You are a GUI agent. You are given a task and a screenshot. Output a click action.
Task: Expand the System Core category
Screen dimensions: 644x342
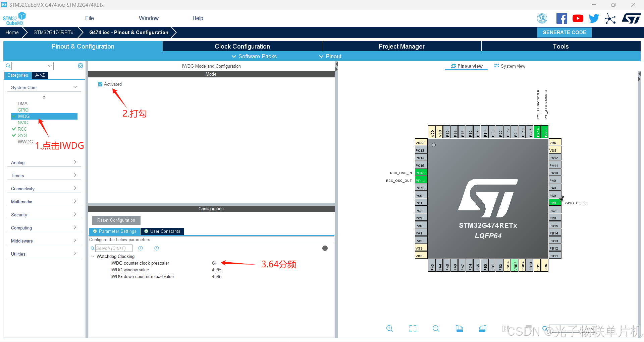[44, 87]
